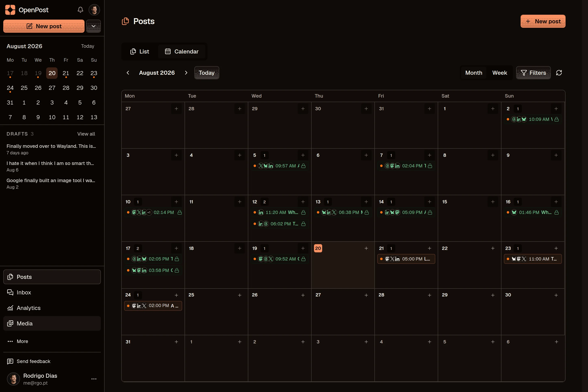Select the Week view toggle
588x392 pixels.
(500, 73)
